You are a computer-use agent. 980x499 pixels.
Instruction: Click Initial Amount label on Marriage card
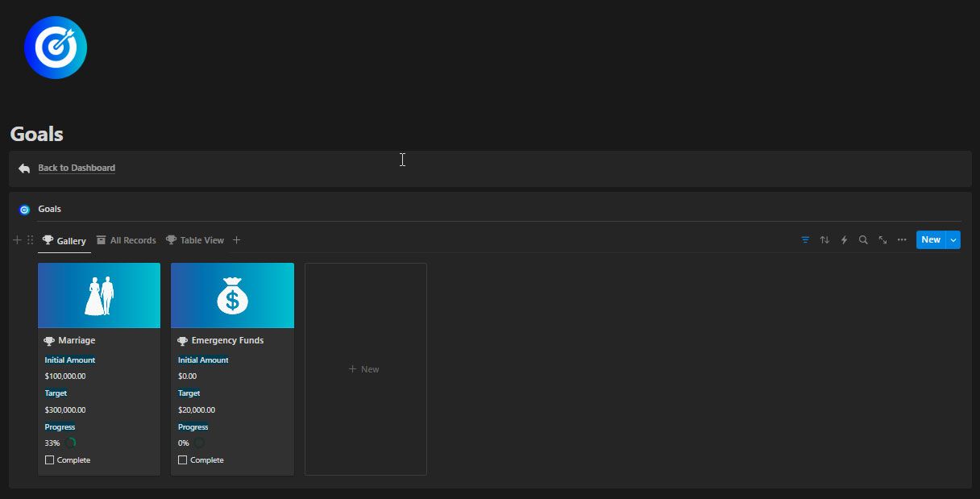click(70, 360)
